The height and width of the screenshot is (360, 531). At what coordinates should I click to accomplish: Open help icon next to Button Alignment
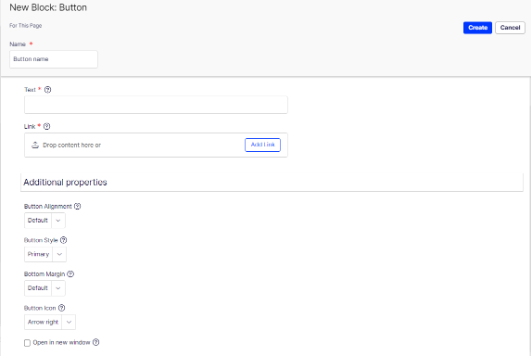[77, 206]
